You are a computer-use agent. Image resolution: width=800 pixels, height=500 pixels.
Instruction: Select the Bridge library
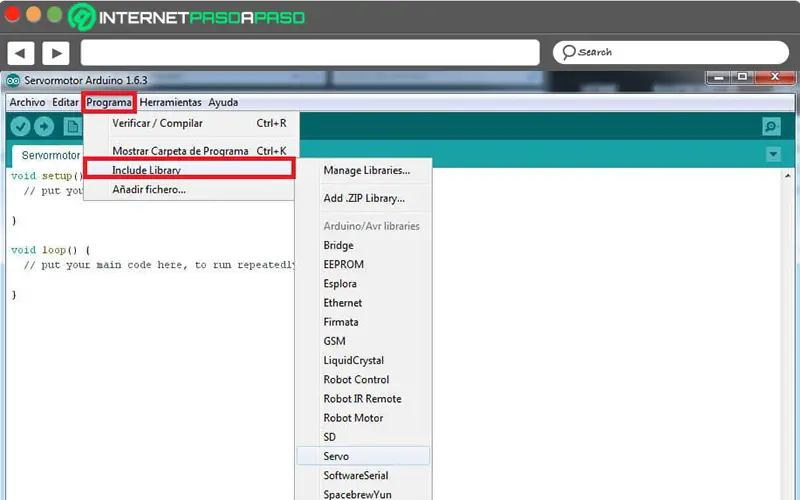(364, 245)
